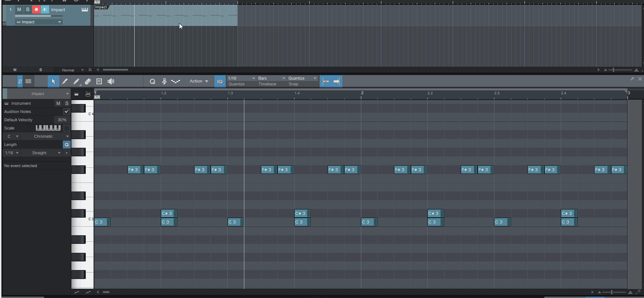Select the Arrow tool in editor toolbar
This screenshot has height=298, width=644.
pyautogui.click(x=53, y=81)
